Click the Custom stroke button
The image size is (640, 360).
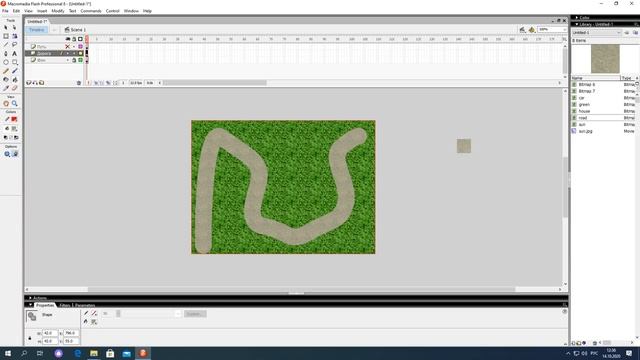tap(195, 313)
